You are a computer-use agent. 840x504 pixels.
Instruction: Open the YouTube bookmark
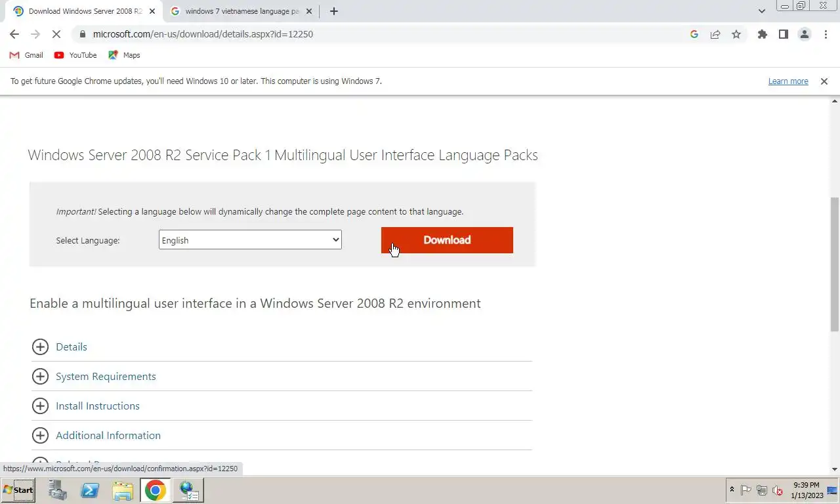click(75, 55)
